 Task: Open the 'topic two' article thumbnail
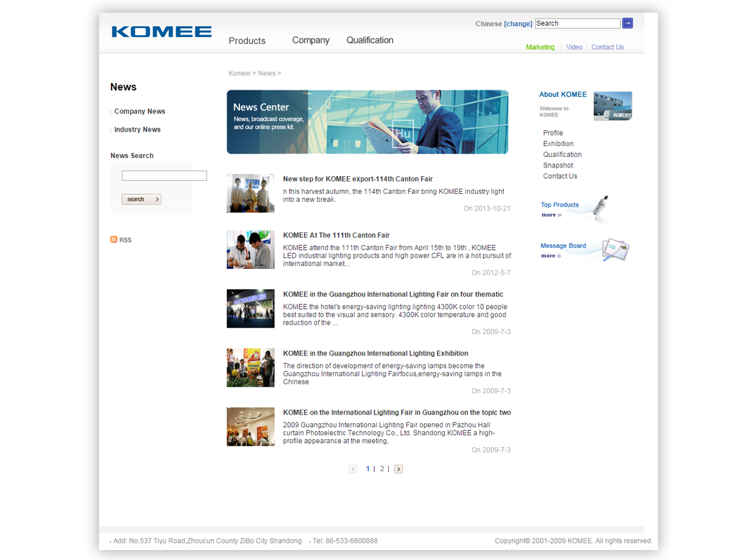tap(251, 426)
